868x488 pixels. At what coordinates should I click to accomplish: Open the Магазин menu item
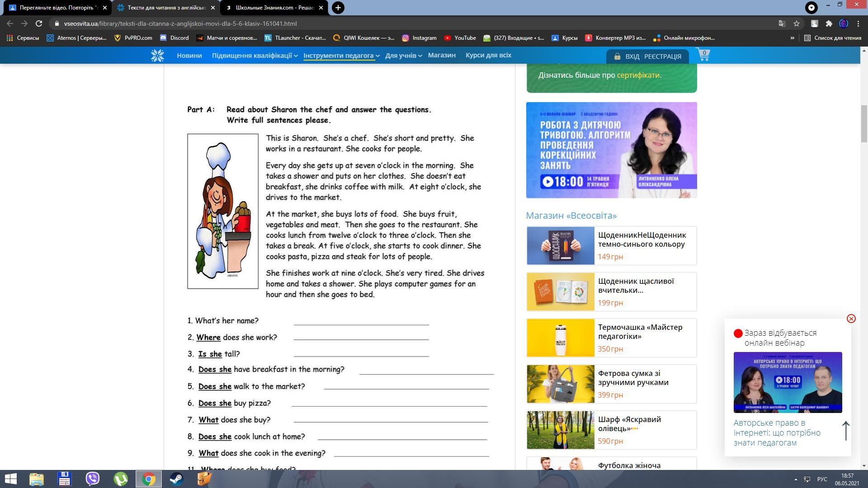coord(442,55)
